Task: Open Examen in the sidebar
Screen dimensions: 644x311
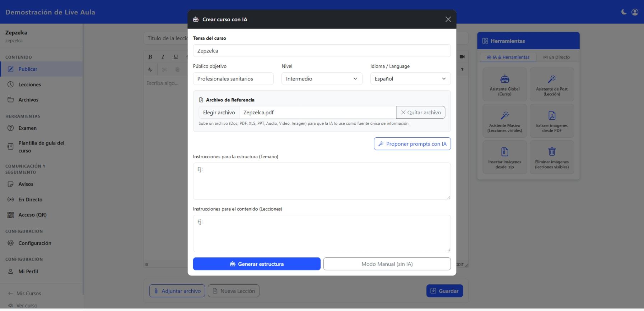Action: click(x=42, y=128)
